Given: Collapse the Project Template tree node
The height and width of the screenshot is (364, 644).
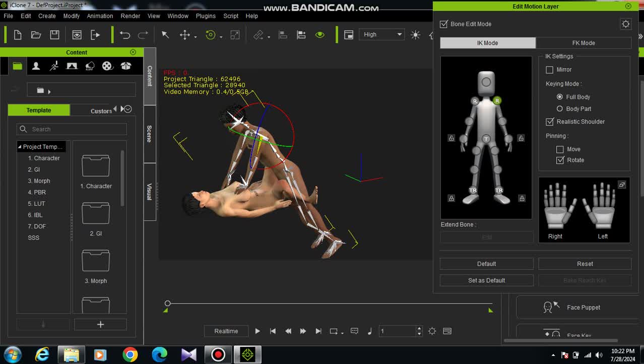Looking at the screenshot, I should (20, 147).
